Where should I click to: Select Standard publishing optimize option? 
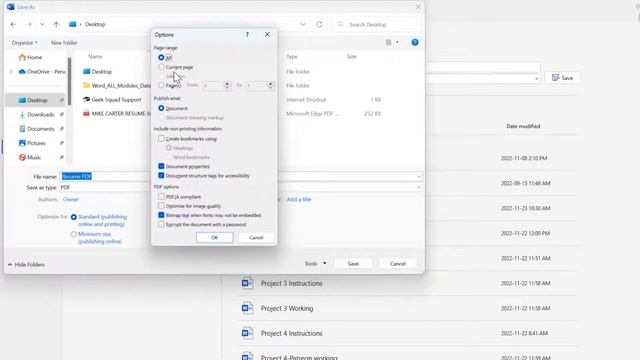tap(74, 218)
